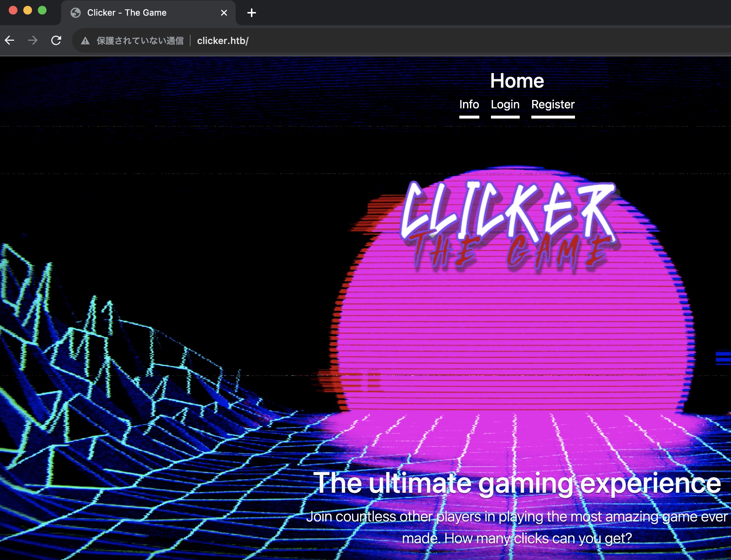Viewport: 731px width, 560px height.
Task: Click the ultimate gaming experience headline
Action: click(x=517, y=483)
